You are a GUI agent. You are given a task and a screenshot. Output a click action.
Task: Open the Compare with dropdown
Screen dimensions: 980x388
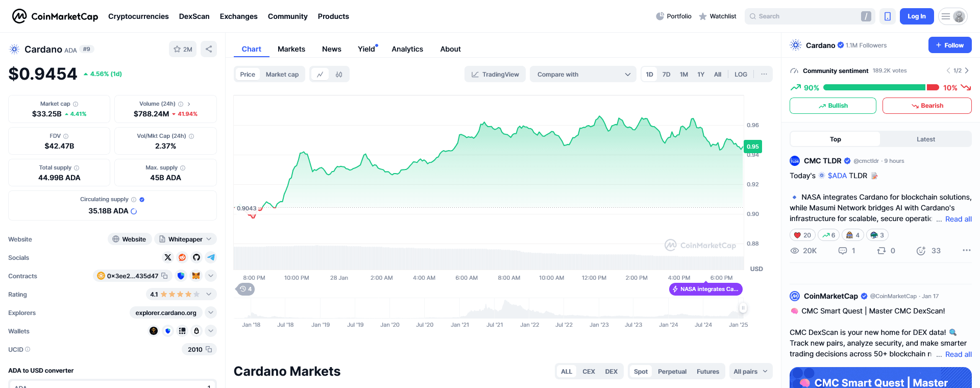tap(583, 75)
